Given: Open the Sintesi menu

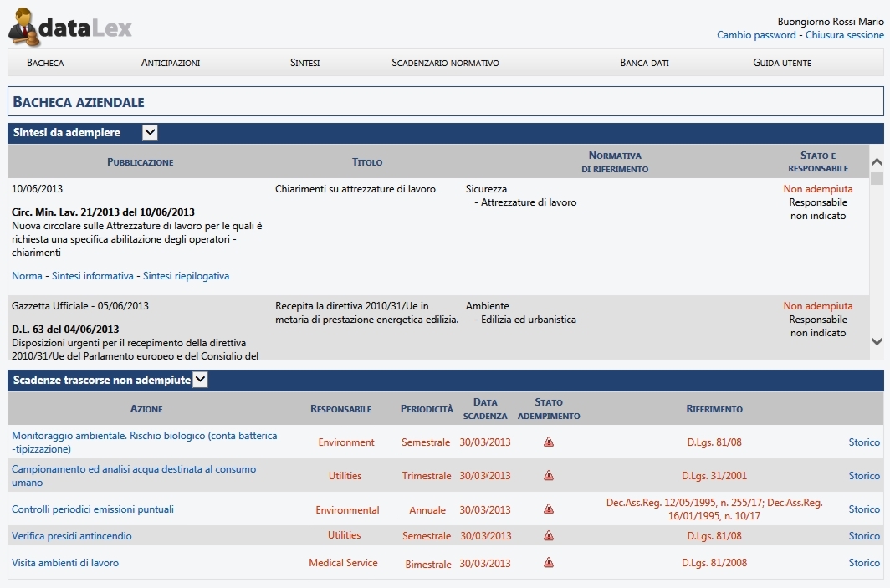Looking at the screenshot, I should coord(304,63).
